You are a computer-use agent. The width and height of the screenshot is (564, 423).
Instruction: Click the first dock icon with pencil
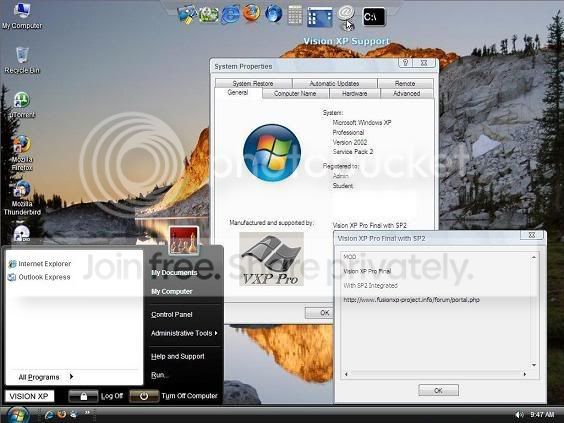[187, 15]
